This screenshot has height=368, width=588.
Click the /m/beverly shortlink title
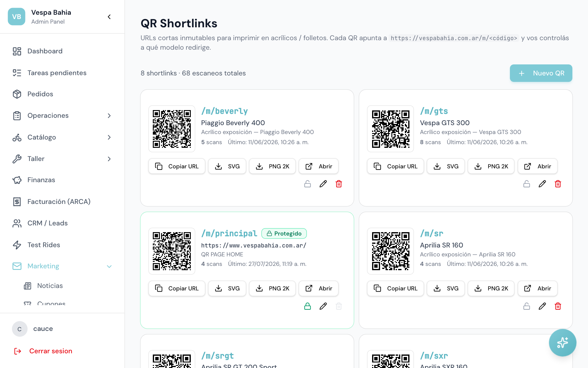click(x=224, y=111)
